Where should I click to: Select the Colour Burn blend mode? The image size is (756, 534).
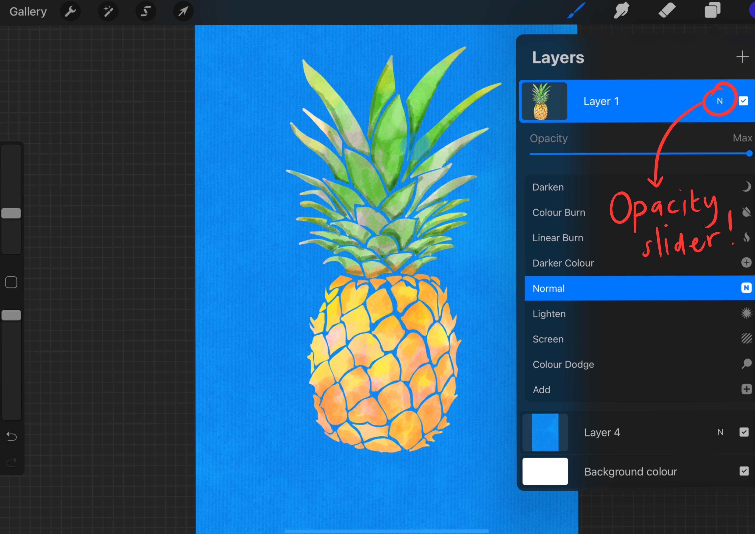559,212
